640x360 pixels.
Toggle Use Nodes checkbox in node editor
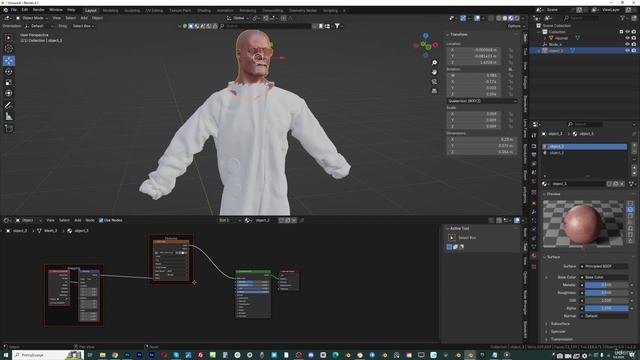[101, 220]
